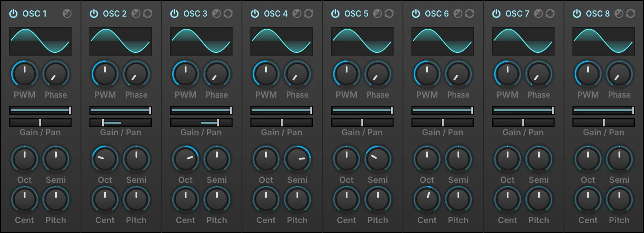Click the OSC 3 sine waveform display
The image size is (644, 233).
(x=201, y=41)
